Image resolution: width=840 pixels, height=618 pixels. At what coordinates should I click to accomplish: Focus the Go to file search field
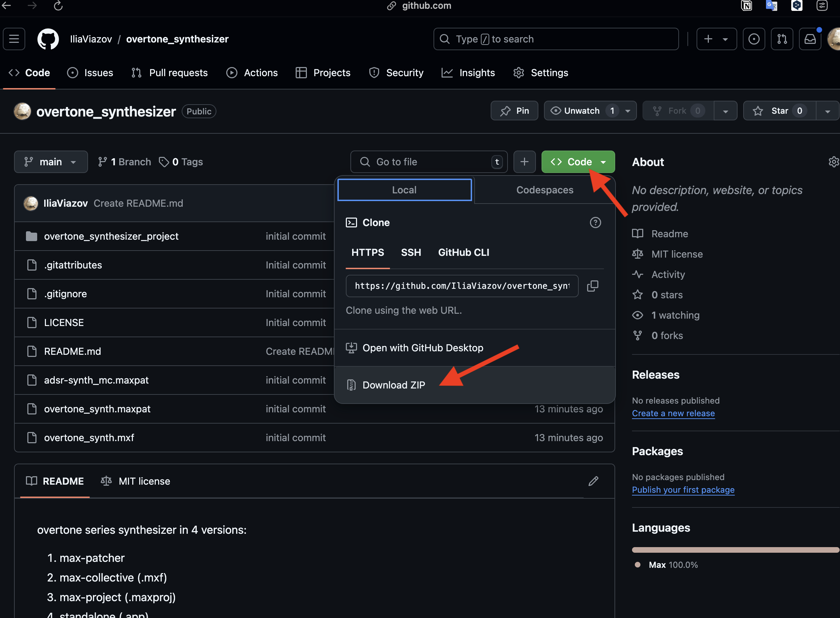pyautogui.click(x=429, y=162)
